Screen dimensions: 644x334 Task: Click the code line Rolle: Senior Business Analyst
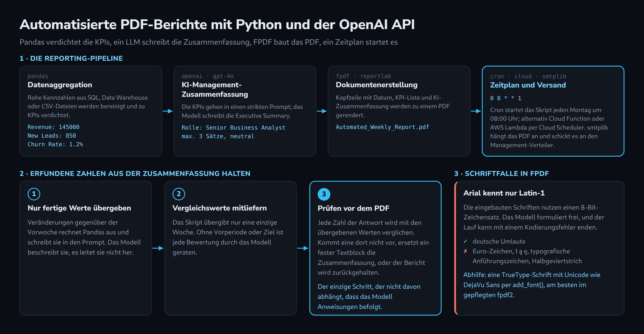tap(233, 128)
